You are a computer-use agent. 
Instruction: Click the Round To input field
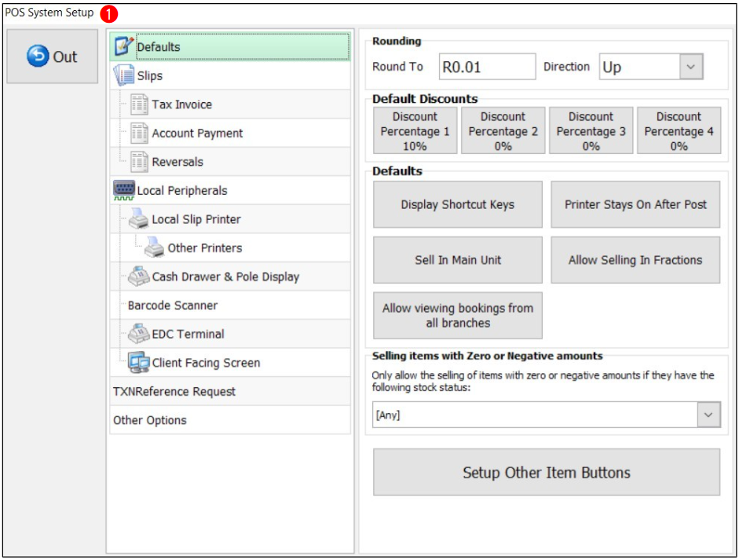point(488,67)
